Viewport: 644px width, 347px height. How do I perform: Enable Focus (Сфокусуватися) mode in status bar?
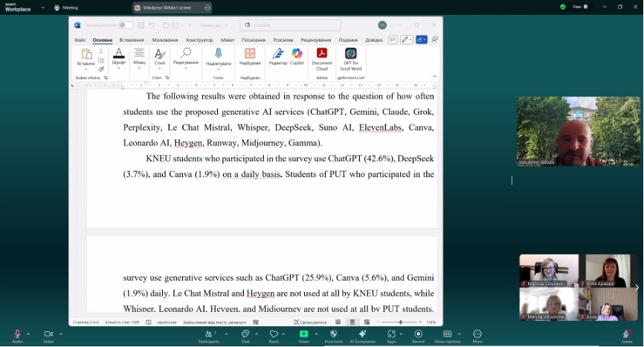pyautogui.click(x=310, y=322)
